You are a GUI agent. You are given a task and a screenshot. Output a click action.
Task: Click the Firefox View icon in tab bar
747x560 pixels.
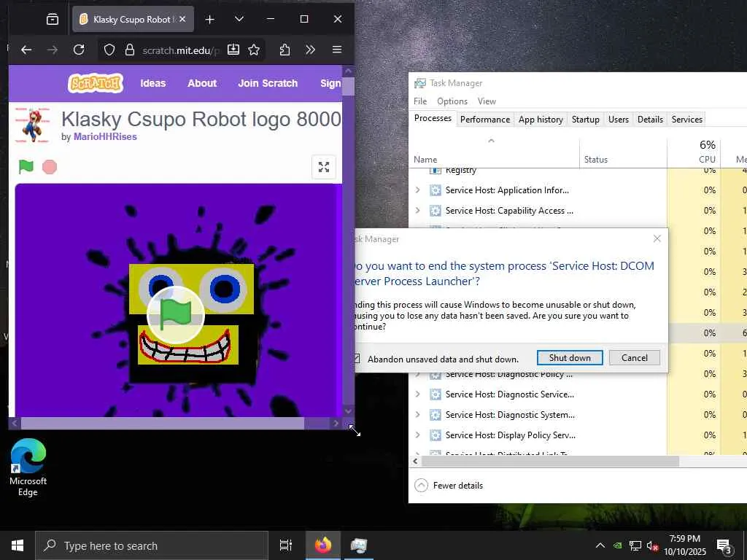click(53, 19)
